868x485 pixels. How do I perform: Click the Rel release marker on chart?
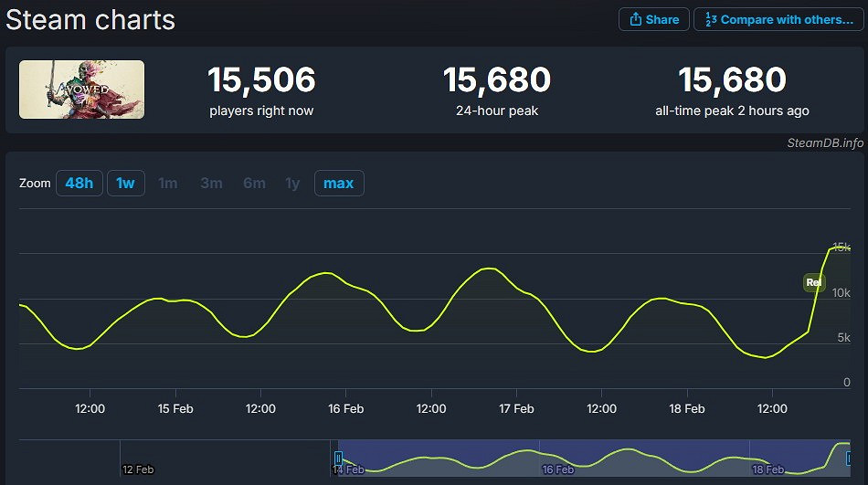(814, 283)
